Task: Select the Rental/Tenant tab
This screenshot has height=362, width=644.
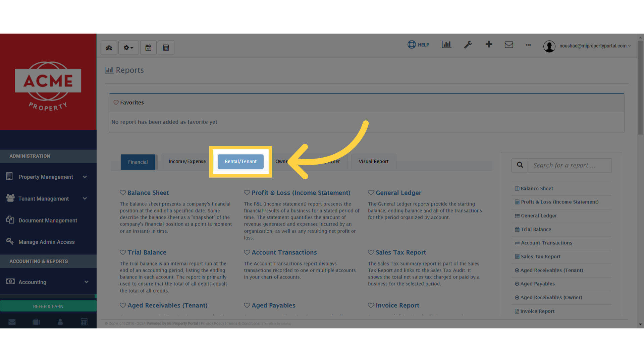Action: pyautogui.click(x=240, y=162)
